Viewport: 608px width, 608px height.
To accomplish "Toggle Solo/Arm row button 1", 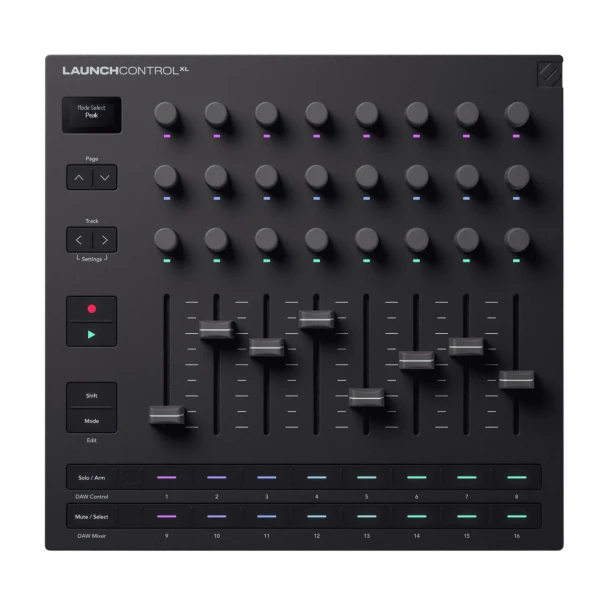I will [167, 478].
